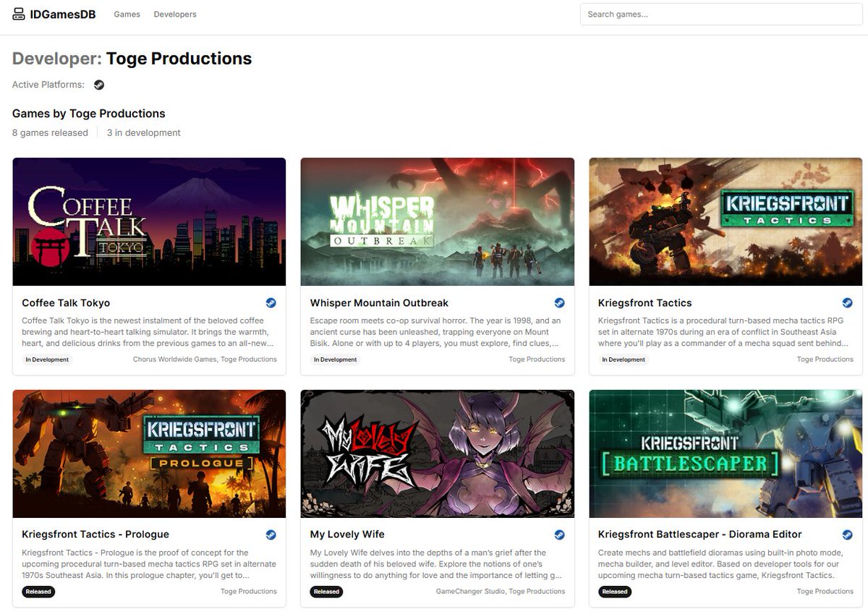Click the '3 in development' text
The height and width of the screenshot is (612, 868).
[144, 133]
